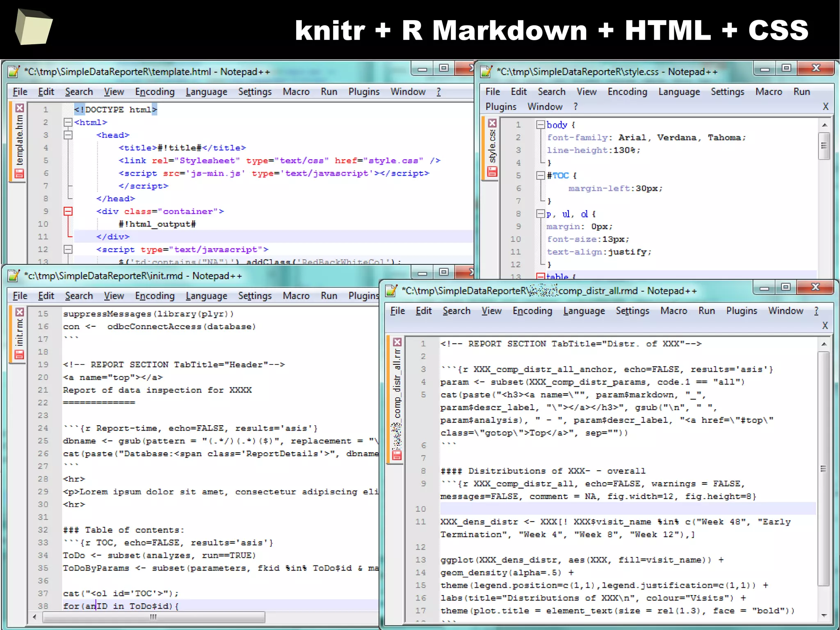The image size is (840, 630).
Task: Collapse the body rule fold marker in style.css
Action: pos(541,125)
